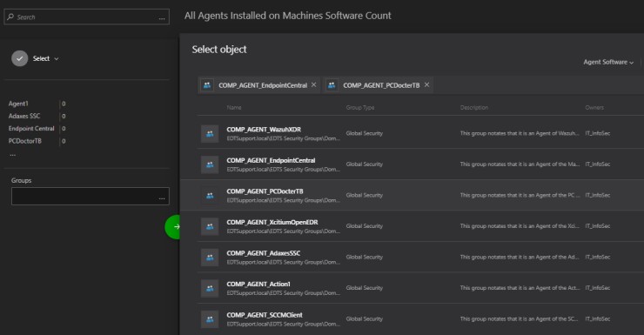Click the Agent1 count value field
The width and height of the screenshot is (644, 335).
coord(64,104)
